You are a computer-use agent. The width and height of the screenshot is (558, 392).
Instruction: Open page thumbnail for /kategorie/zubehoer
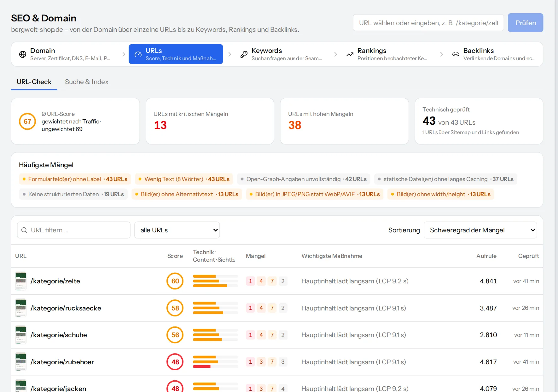21,362
